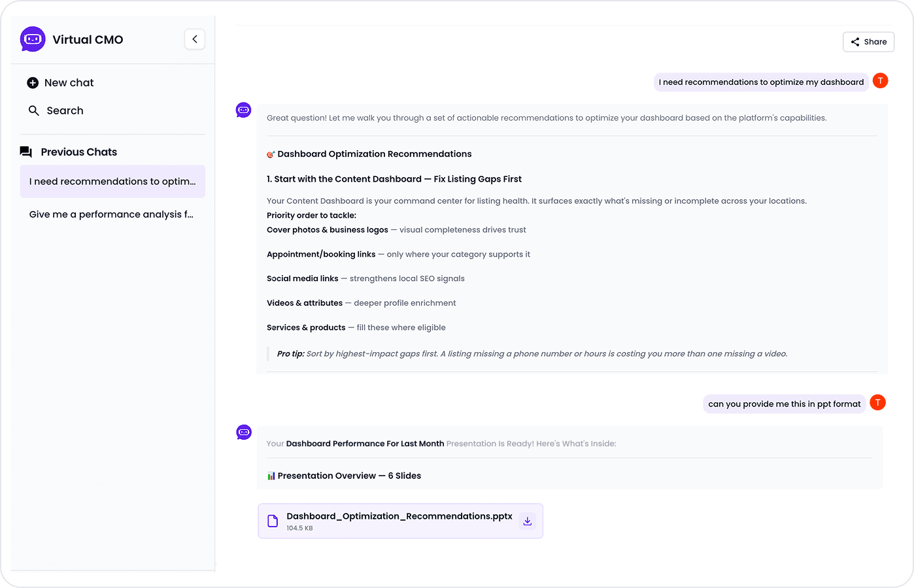Click the share icon in Share button

pos(855,42)
